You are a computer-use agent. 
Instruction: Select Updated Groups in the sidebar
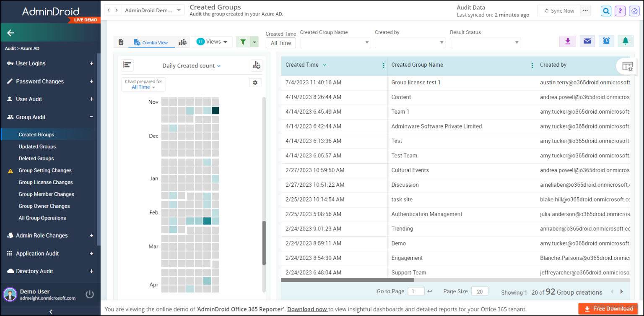click(x=37, y=146)
